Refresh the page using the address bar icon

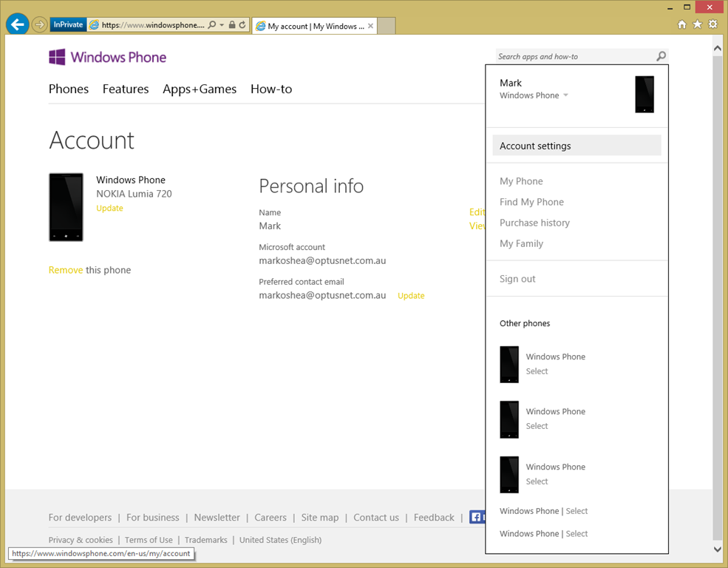tap(242, 25)
